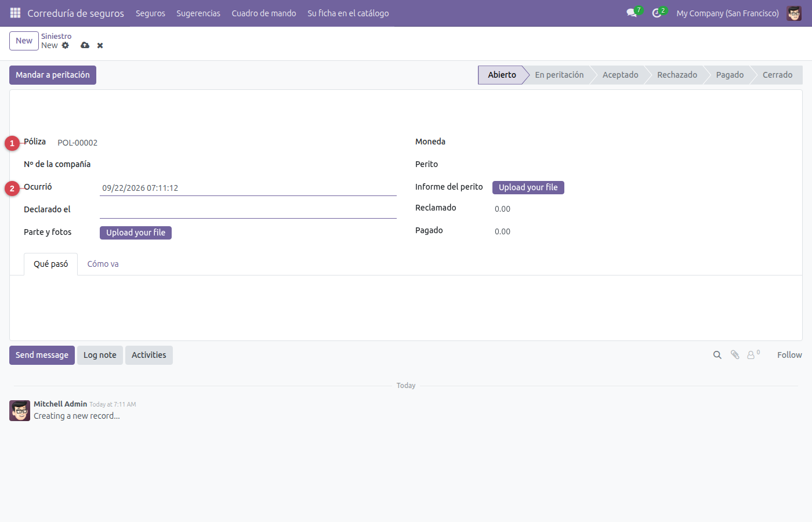Viewport: 812px width, 522px height.
Task: Upload a file for Informe del perito
Action: 528,187
